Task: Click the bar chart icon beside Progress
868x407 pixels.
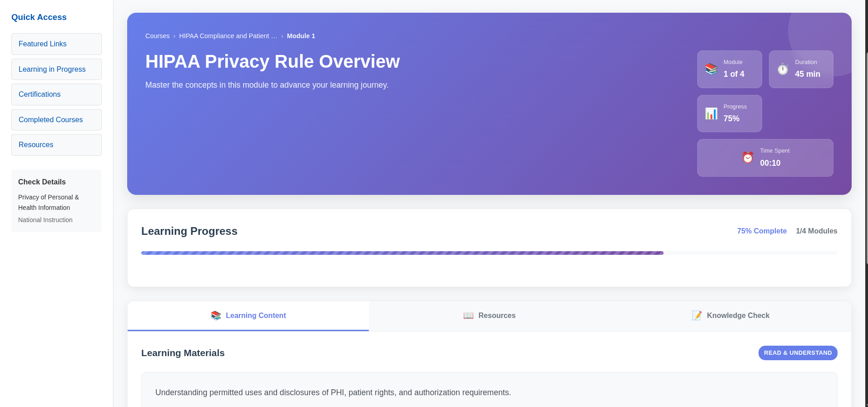Action: point(711,114)
